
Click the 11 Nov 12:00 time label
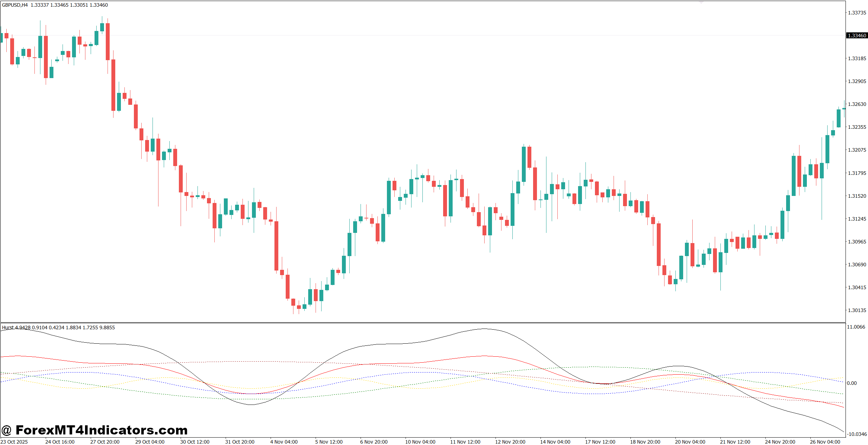[x=465, y=442]
